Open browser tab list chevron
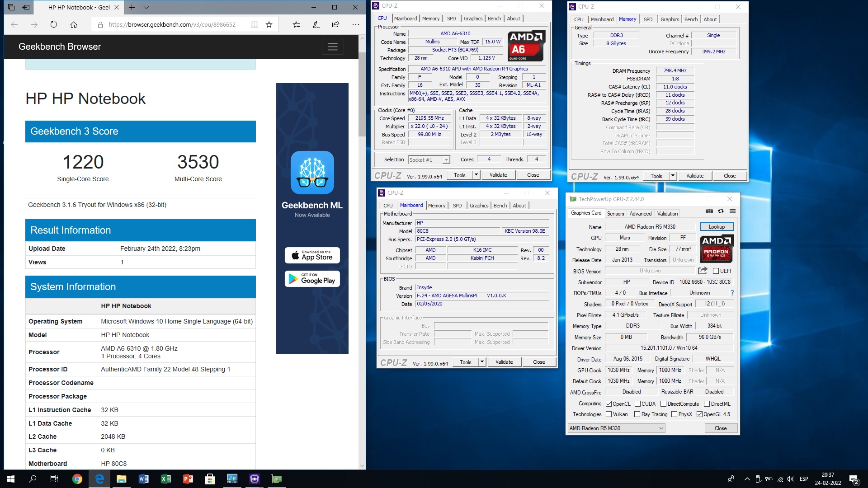868x488 pixels. tap(146, 7)
